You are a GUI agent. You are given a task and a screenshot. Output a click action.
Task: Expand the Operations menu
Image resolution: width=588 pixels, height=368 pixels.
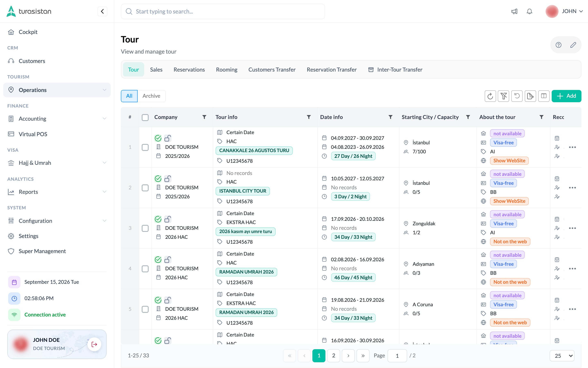57,90
